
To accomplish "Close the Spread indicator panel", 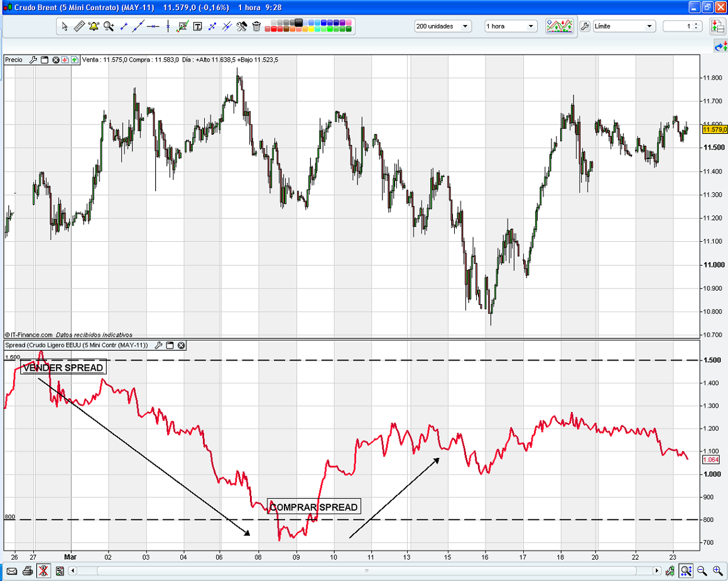I will click(181, 345).
